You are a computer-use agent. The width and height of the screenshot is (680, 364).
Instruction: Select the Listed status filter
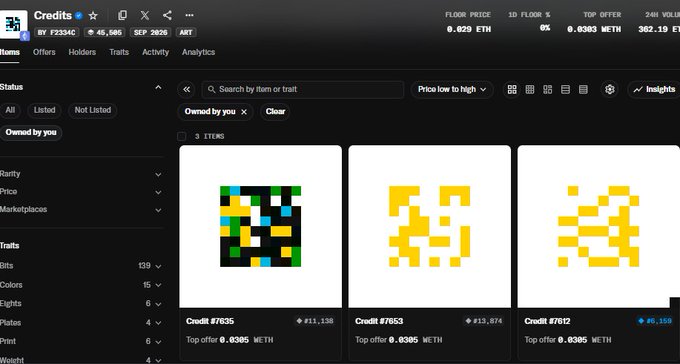pos(45,110)
